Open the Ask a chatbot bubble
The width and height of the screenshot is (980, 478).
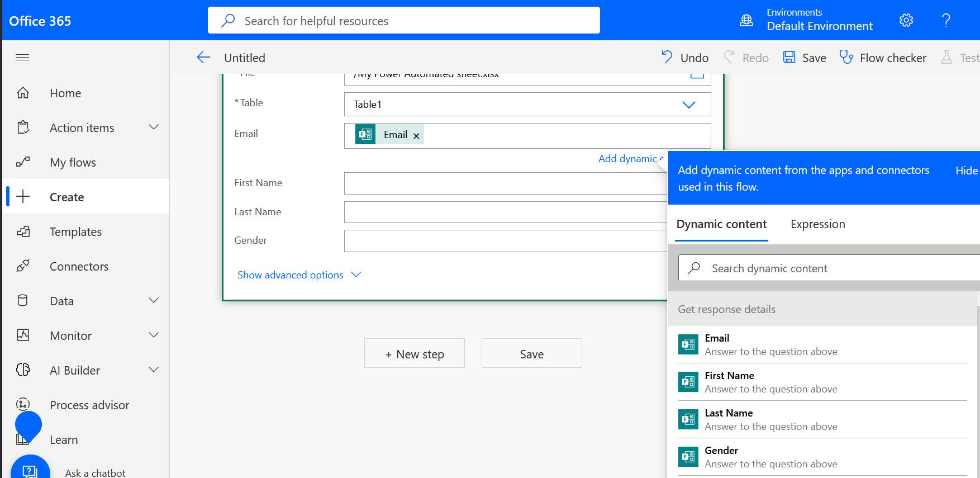30,468
